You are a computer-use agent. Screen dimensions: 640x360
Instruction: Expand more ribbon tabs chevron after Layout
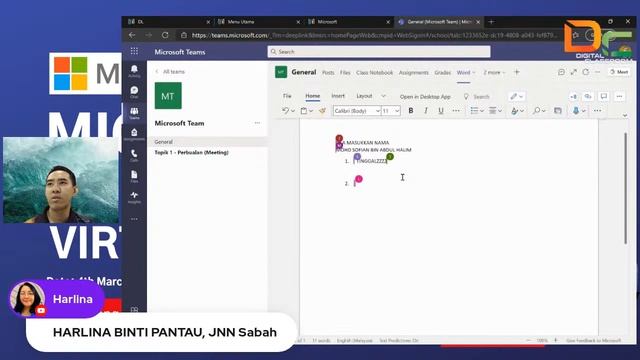(383, 96)
